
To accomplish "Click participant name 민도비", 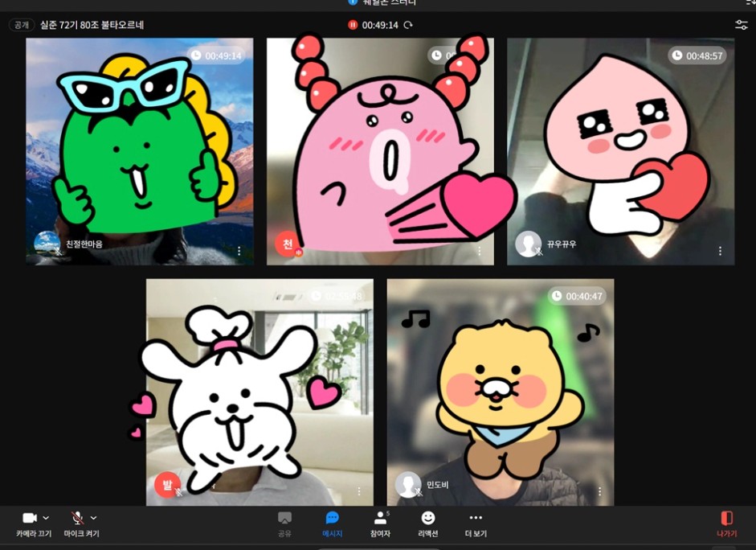I will coord(438,485).
